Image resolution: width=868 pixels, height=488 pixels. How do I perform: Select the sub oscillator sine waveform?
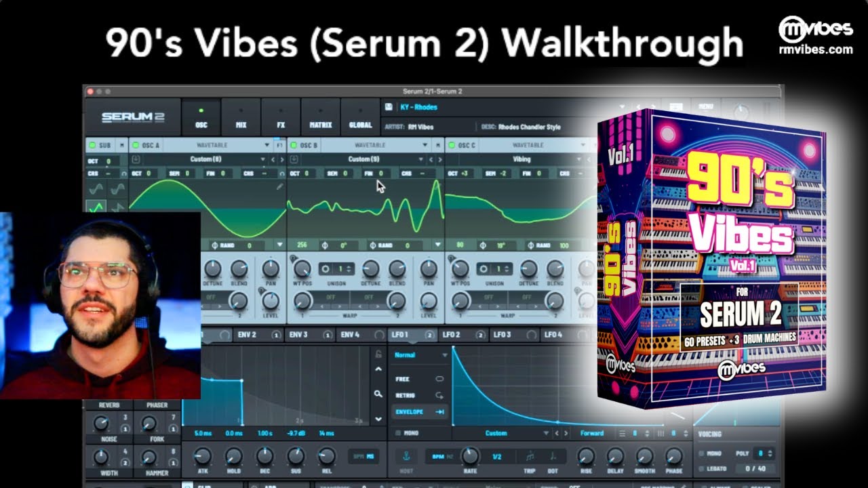(x=97, y=189)
